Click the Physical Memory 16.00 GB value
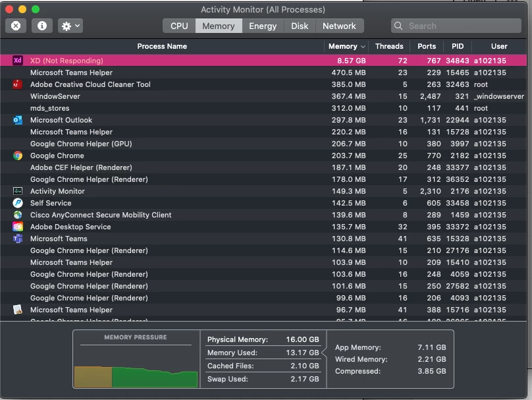 click(x=302, y=339)
